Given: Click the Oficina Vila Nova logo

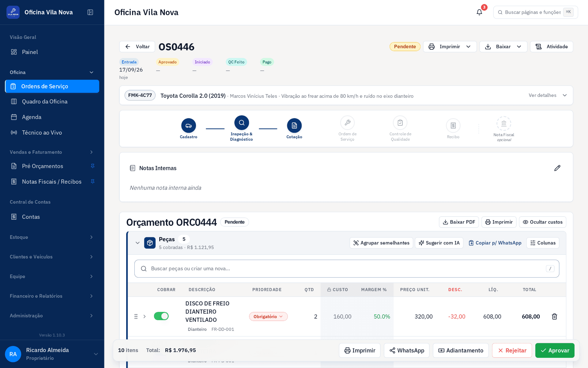Looking at the screenshot, I should pos(13,12).
